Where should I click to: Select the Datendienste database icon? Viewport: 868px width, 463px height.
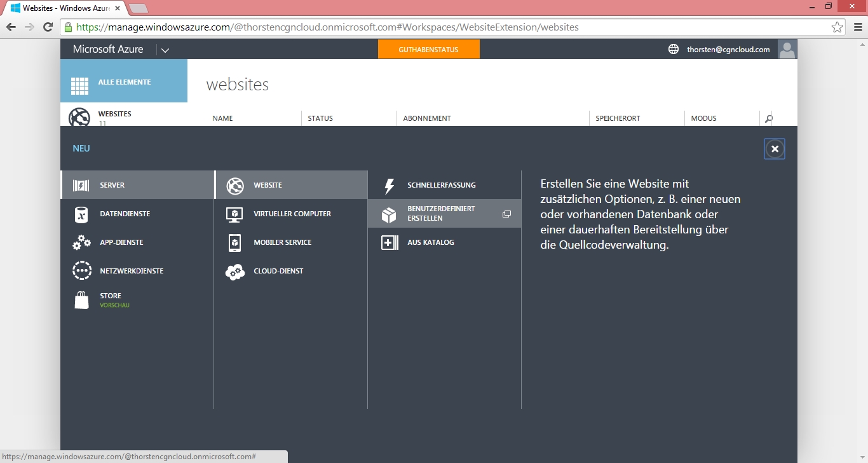[x=81, y=214]
